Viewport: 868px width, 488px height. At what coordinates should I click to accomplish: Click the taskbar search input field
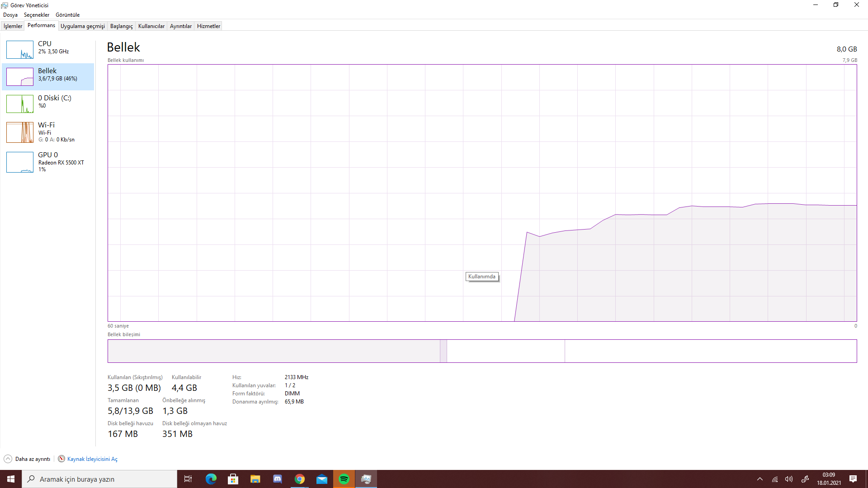[x=99, y=479]
